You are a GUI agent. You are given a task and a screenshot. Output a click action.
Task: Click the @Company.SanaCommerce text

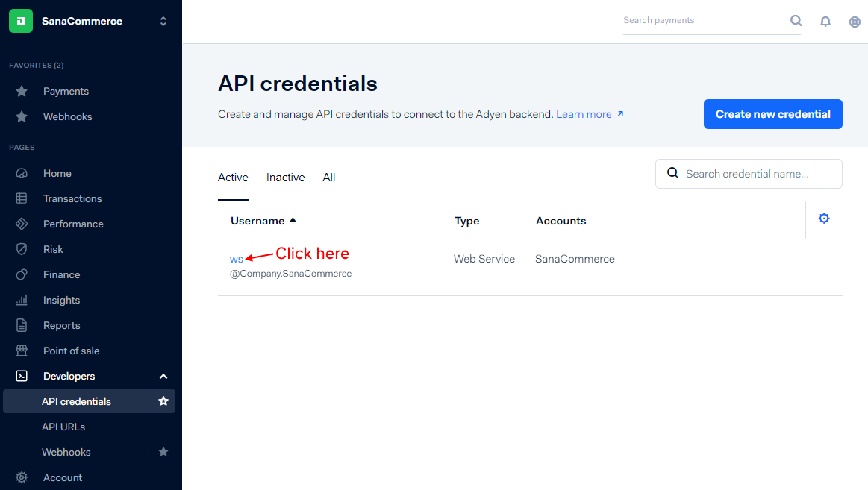click(x=290, y=274)
